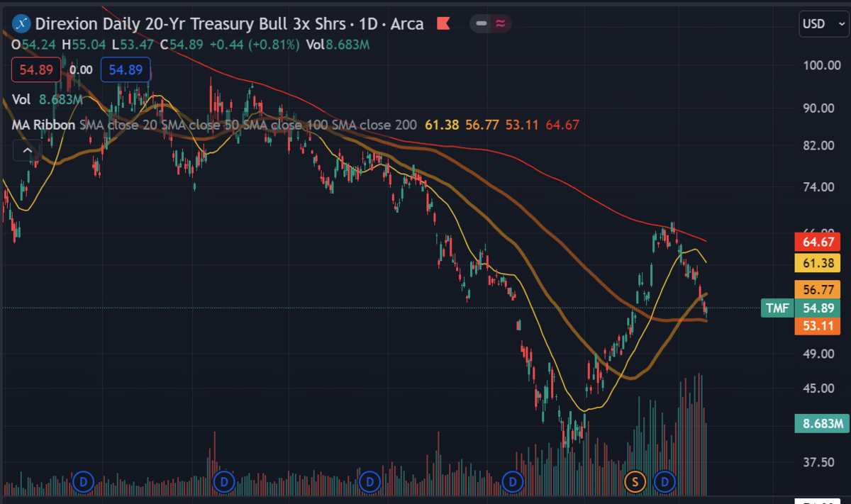Click the Arca exchange name
The height and width of the screenshot is (504, 851).
pyautogui.click(x=406, y=24)
